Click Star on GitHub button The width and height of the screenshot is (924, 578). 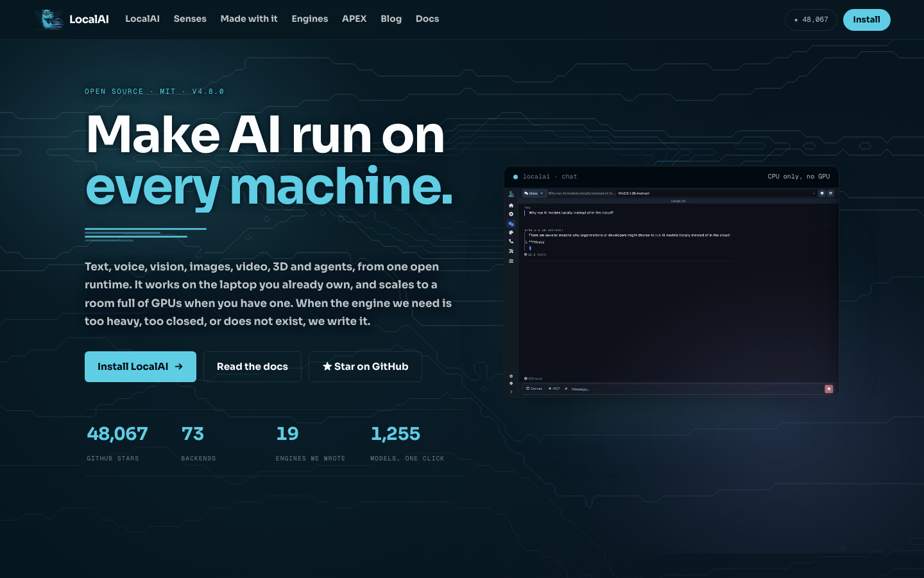pyautogui.click(x=365, y=367)
